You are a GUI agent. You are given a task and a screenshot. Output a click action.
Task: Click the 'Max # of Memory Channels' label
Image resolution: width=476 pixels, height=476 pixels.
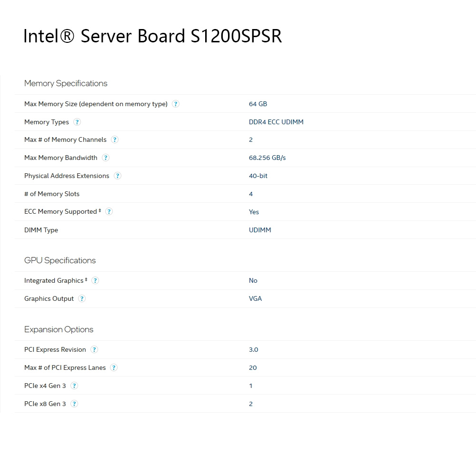coord(65,139)
